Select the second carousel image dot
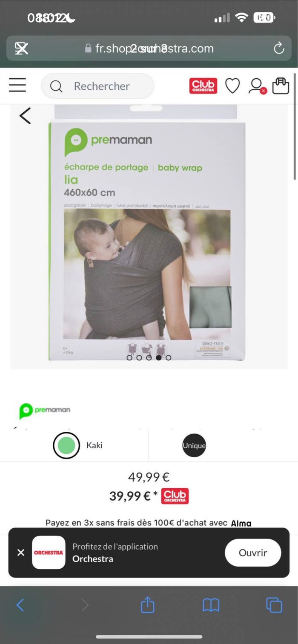298x644 pixels. coord(139,358)
